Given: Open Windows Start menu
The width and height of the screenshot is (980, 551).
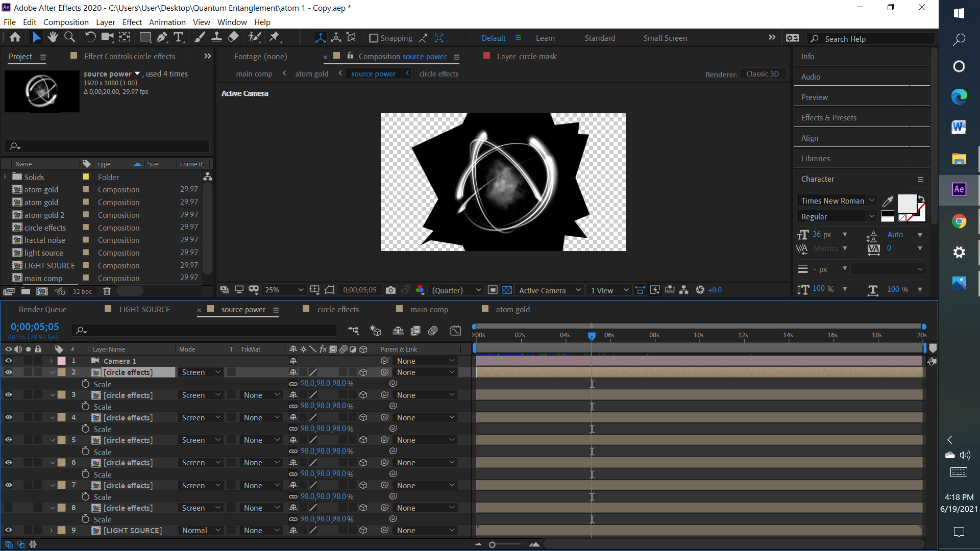Looking at the screenshot, I should click(959, 13).
